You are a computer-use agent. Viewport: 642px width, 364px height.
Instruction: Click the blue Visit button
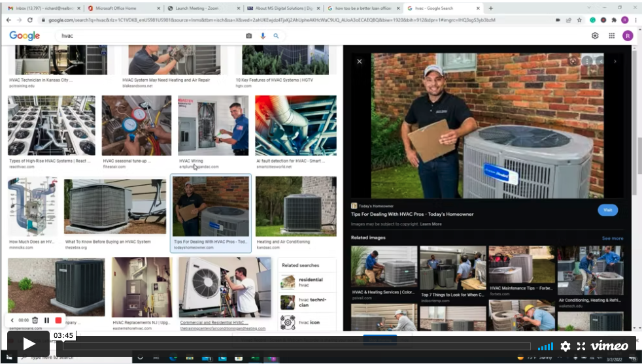[607, 210]
